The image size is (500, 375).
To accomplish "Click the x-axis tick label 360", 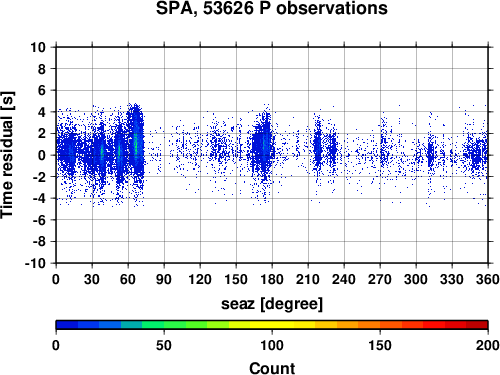I will click(x=488, y=279).
